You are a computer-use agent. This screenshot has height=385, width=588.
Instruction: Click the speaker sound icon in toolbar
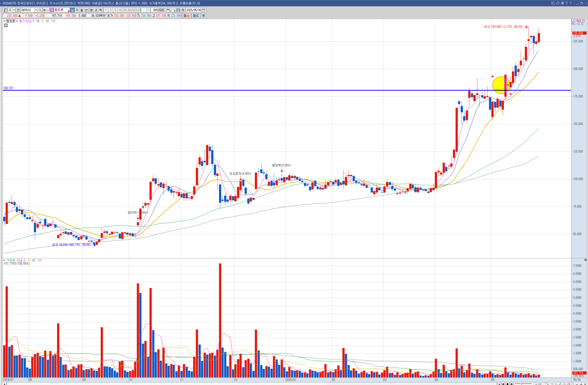click(44, 10)
